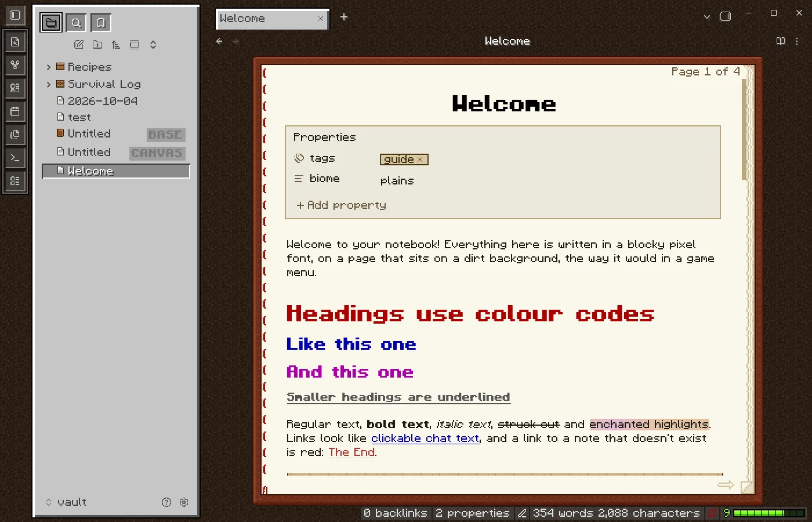This screenshot has width=812, height=522.
Task: Click the templates ribbon icon
Action: click(15, 135)
